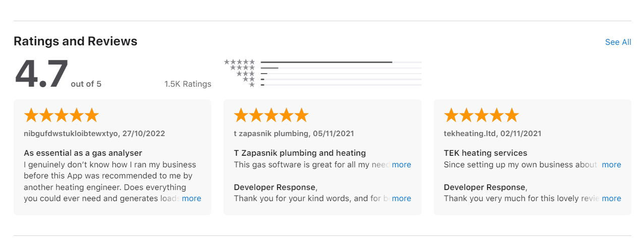The width and height of the screenshot is (644, 248).
Task: Click the two-star rating row icon
Action: coord(249,79)
